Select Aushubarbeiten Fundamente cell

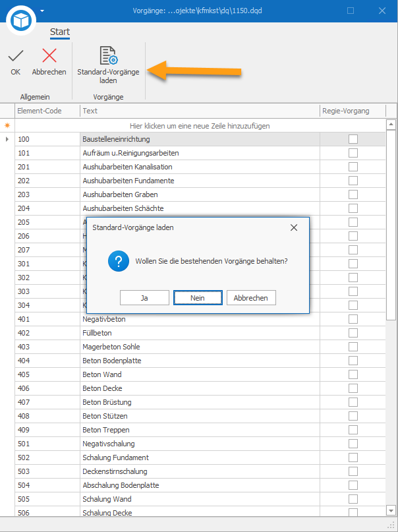tap(200, 181)
